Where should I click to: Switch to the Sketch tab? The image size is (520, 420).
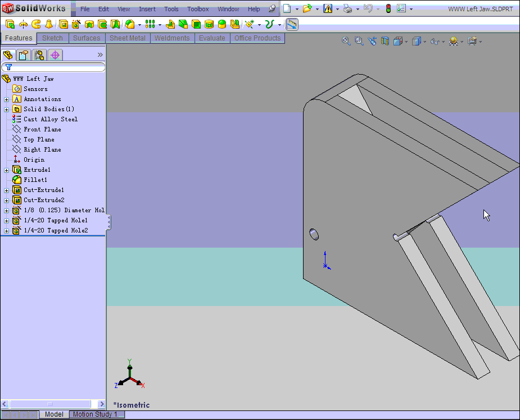point(52,38)
